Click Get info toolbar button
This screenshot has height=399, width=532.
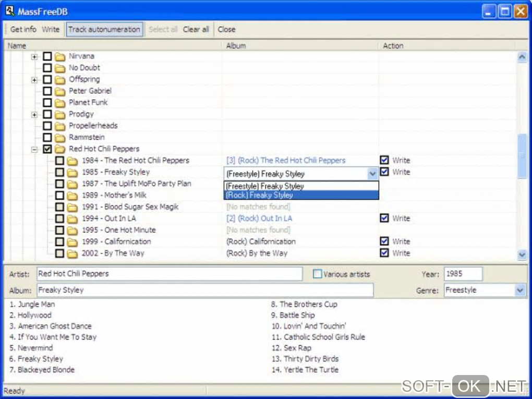[23, 29]
